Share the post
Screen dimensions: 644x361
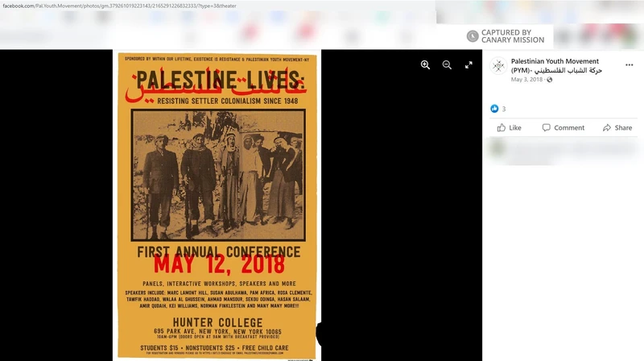[x=617, y=127]
